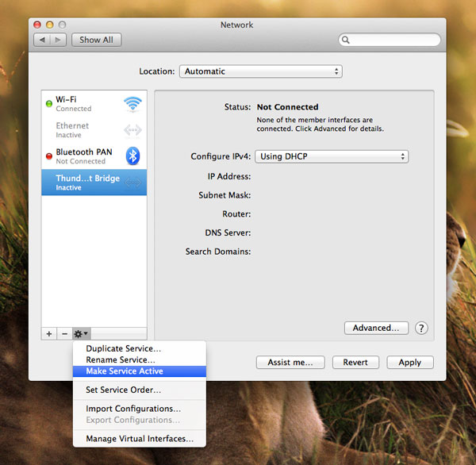The width and height of the screenshot is (476, 465).
Task: Go back with the left arrow
Action: [x=42, y=40]
